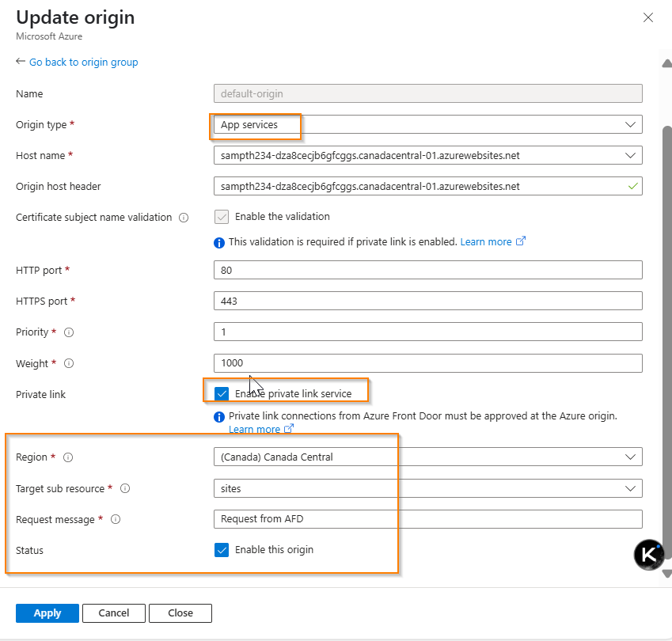The height and width of the screenshot is (641, 672).
Task: Open the Host name dropdown
Action: [x=631, y=155]
